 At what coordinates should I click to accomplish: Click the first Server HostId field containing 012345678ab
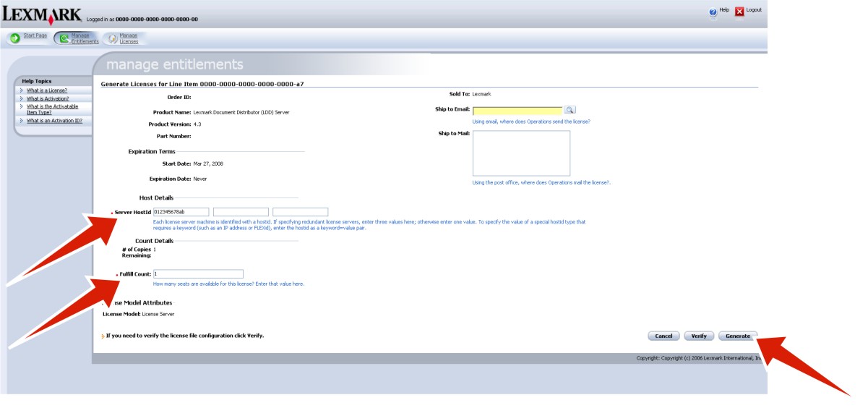pos(181,212)
